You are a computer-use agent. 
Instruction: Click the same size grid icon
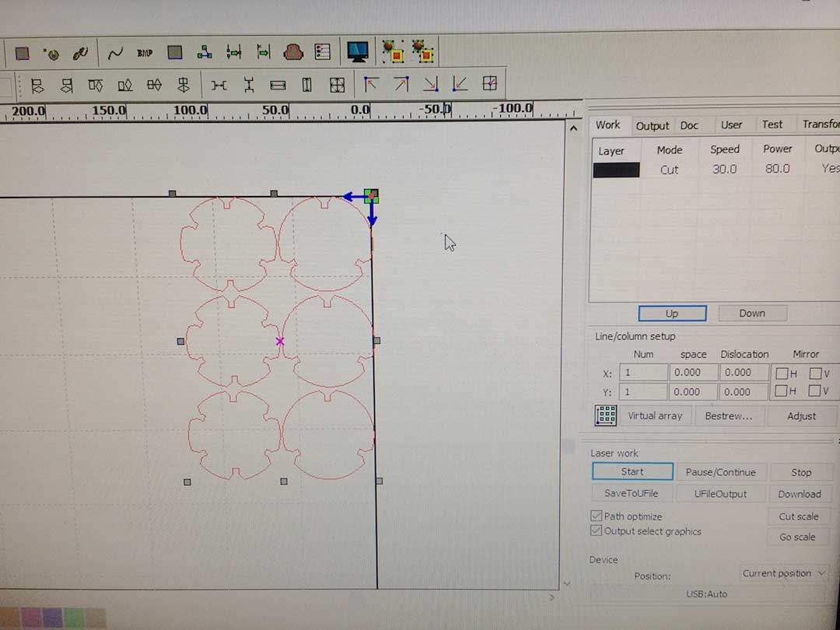[337, 86]
